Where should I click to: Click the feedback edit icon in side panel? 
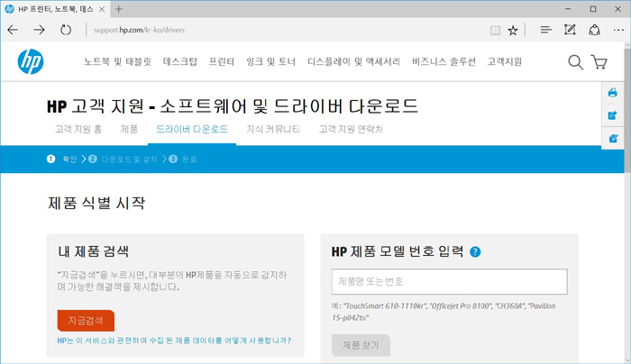click(612, 139)
